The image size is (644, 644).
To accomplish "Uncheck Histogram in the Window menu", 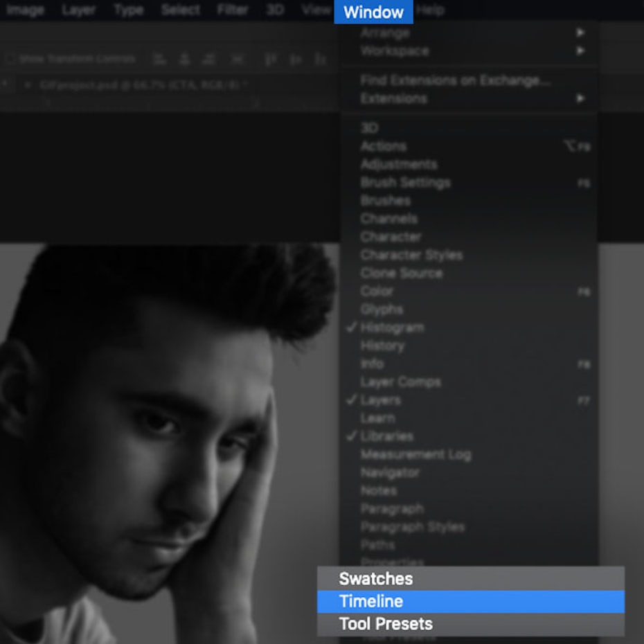I will (392, 327).
